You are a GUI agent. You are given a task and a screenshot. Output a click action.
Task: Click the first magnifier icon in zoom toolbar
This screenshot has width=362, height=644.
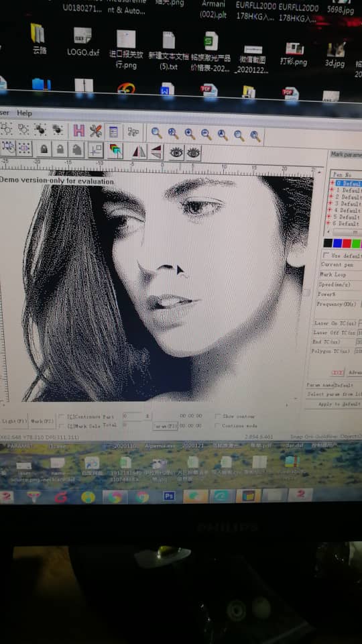[x=156, y=133]
